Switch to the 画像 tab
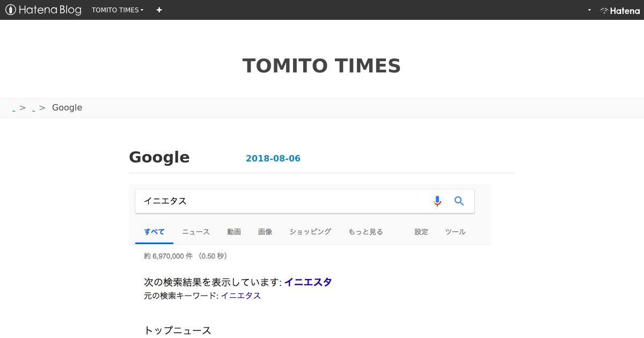This screenshot has height=338, width=644. 265,232
